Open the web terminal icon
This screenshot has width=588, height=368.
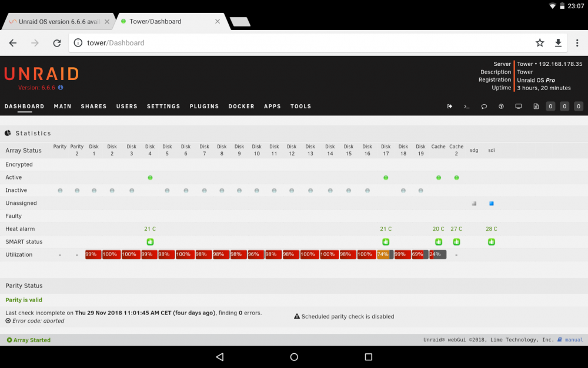coord(467,106)
